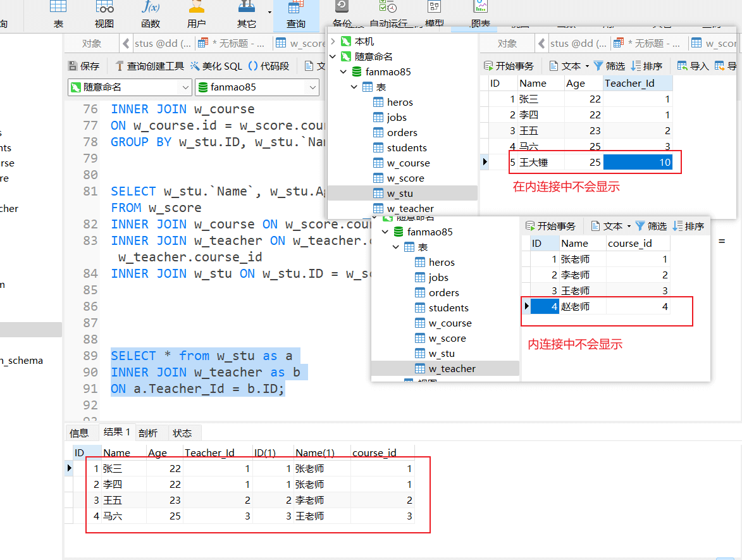Click 美化 SQL beautify button

click(x=216, y=66)
